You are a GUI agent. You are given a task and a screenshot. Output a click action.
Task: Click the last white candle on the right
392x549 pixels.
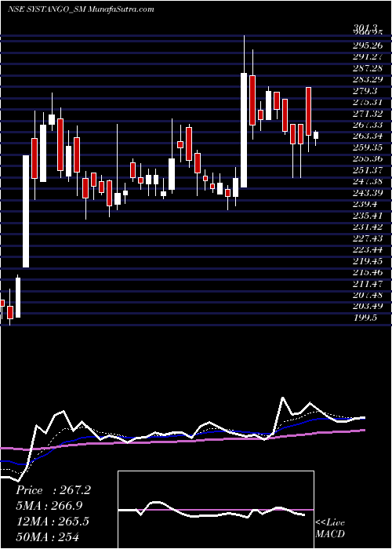(316, 135)
